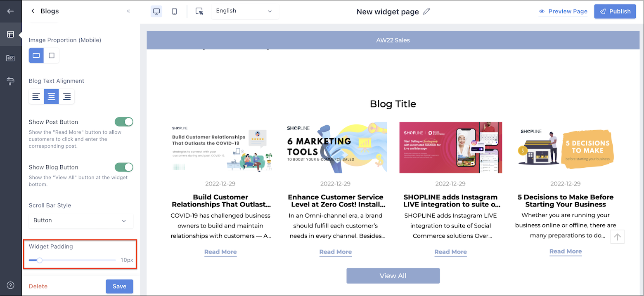The image size is (644, 296).
Task: Click the New widget page title
Action: 388,12
